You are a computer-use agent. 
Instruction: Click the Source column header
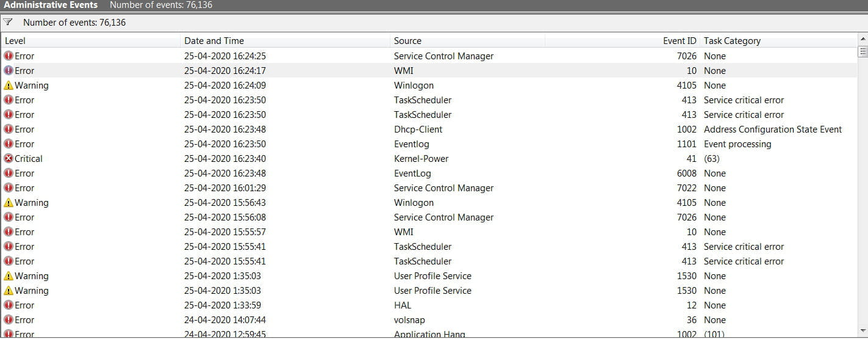467,41
